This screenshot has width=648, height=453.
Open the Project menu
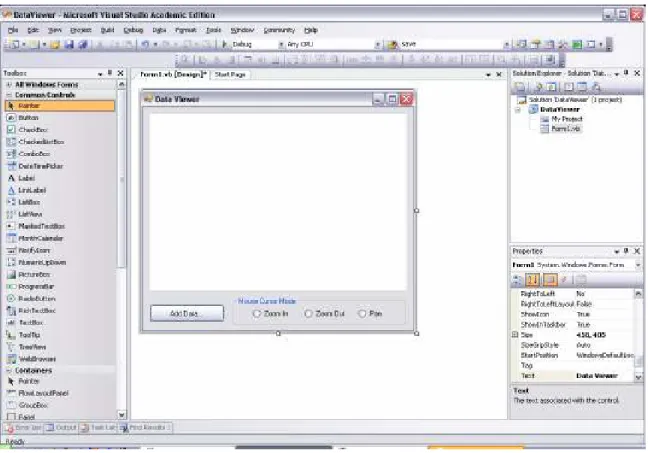click(x=81, y=30)
